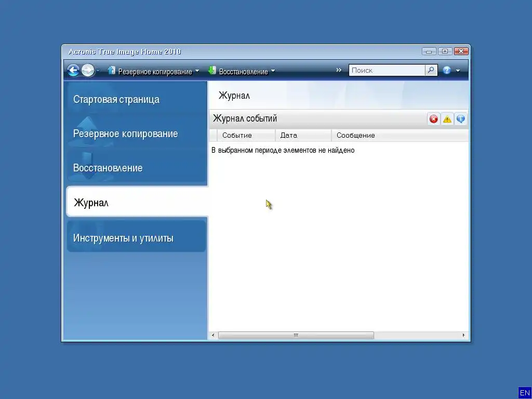Screen dimensions: 532x399
Task: Open Резервное копирование toolbar menu
Action: 155,72
